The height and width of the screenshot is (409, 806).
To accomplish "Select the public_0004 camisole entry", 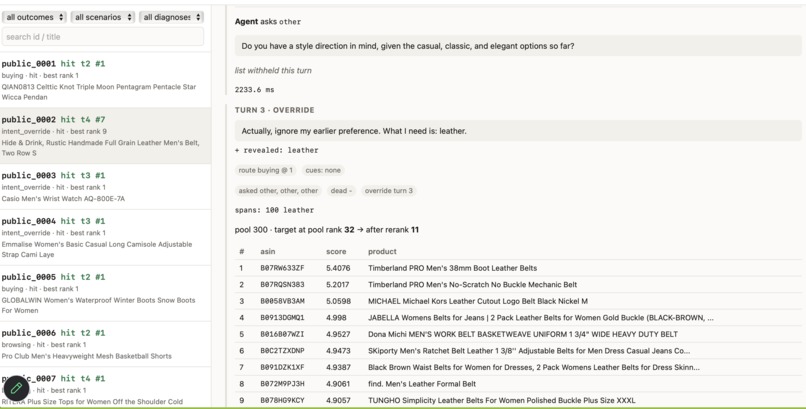I will (105, 237).
